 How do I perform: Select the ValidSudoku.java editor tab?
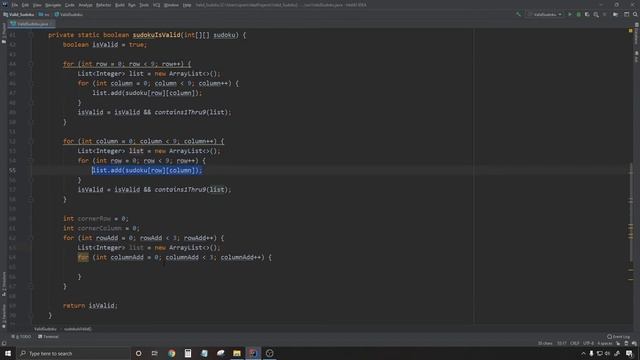tap(31, 24)
